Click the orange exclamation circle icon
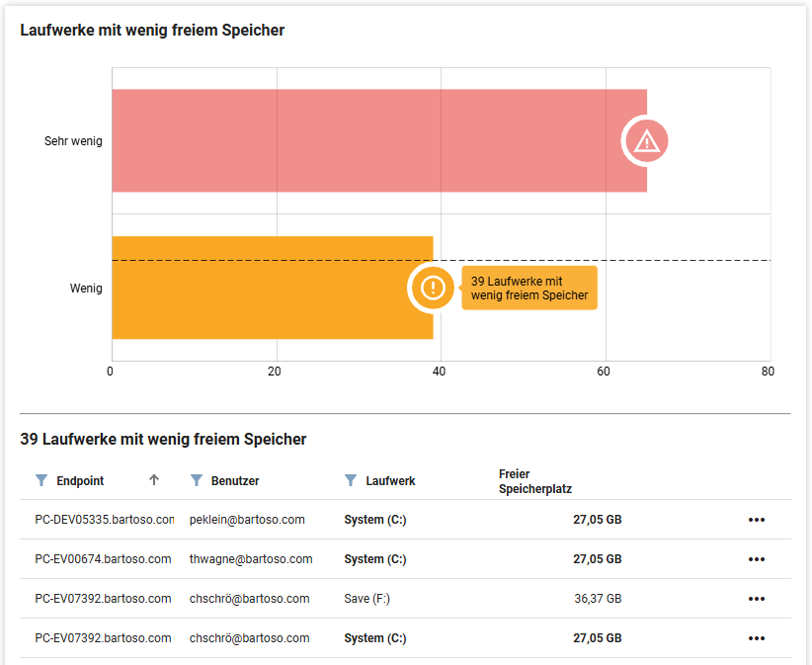 [433, 288]
